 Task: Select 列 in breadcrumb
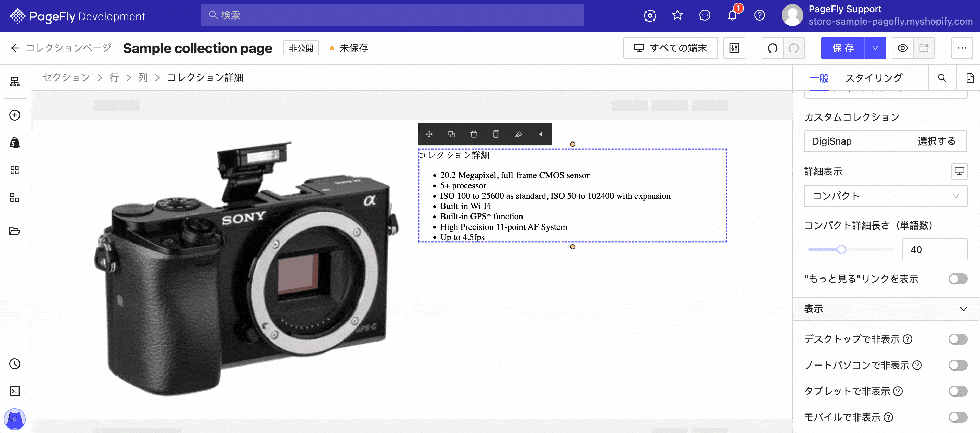(143, 78)
